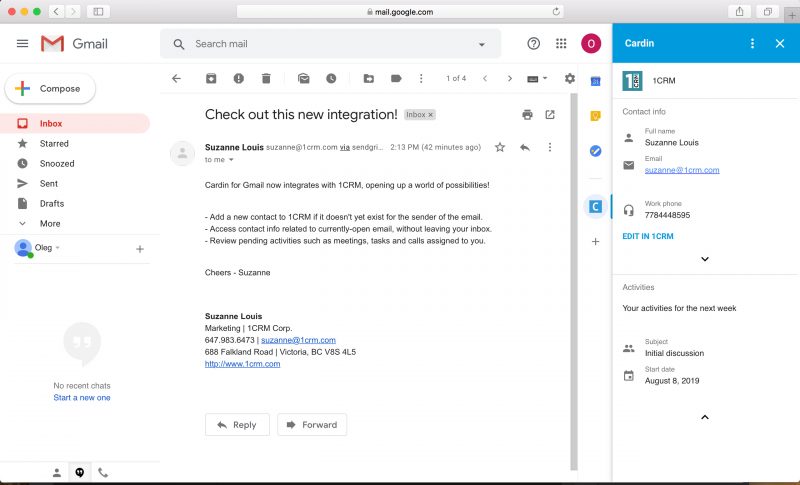The height and width of the screenshot is (485, 800).
Task: Click suzanne@1crm.com email in Contact info
Action: click(682, 170)
